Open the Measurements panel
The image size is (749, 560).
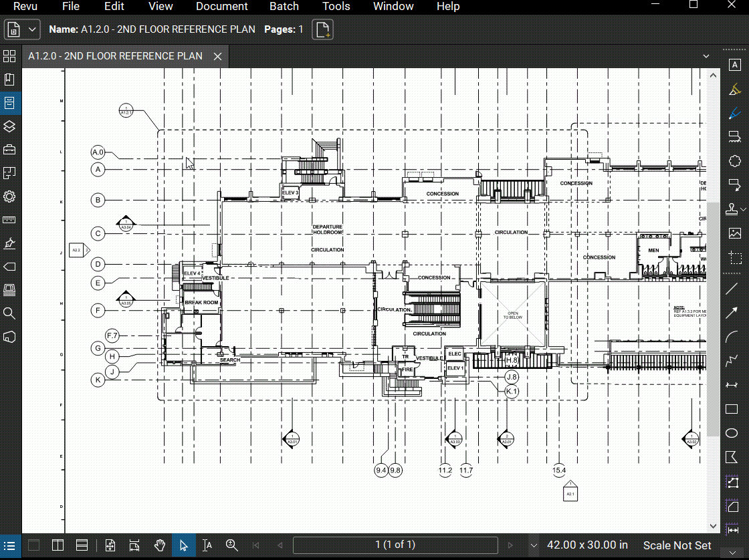9,220
